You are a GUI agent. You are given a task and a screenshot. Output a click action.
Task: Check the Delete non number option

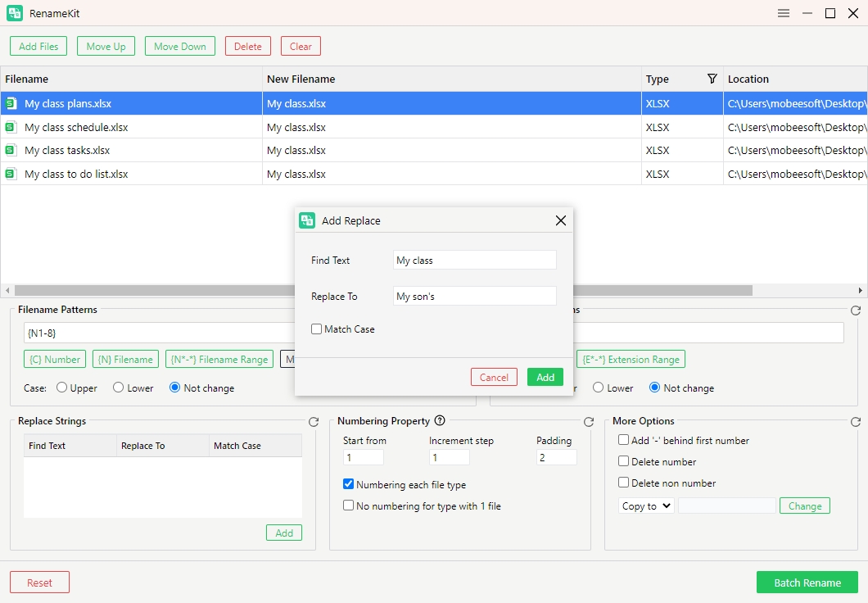pyautogui.click(x=624, y=483)
